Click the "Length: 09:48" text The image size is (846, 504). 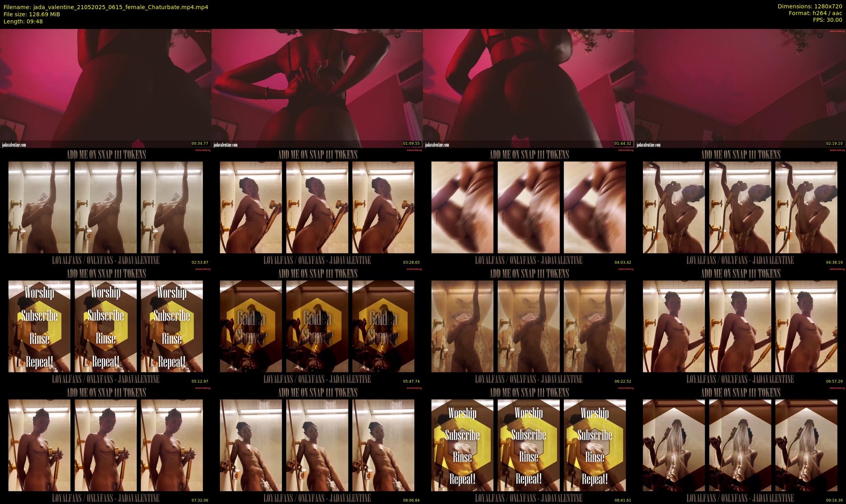(x=23, y=21)
